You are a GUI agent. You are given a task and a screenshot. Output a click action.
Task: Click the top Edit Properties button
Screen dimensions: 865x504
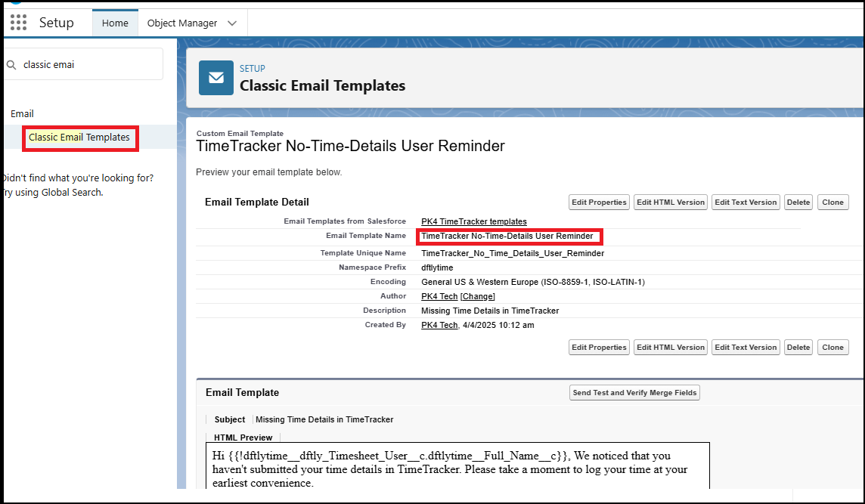click(599, 203)
